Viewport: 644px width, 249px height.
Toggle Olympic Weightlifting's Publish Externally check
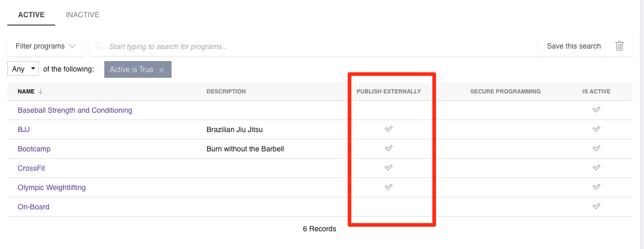tap(388, 187)
